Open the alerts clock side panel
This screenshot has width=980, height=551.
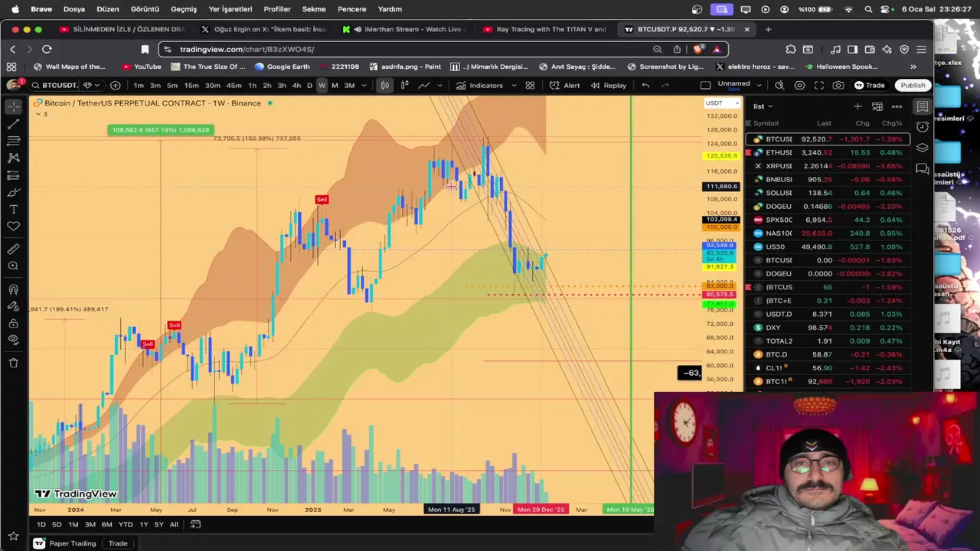click(x=923, y=126)
